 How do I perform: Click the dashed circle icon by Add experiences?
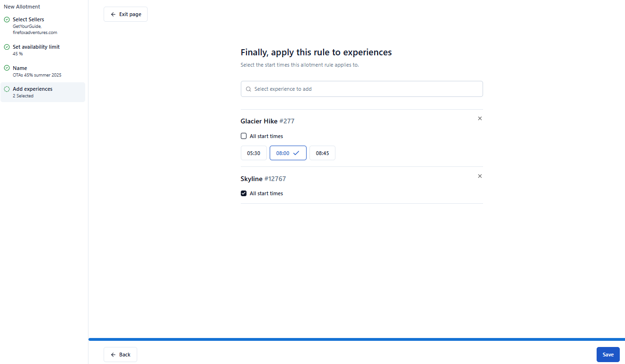7,89
